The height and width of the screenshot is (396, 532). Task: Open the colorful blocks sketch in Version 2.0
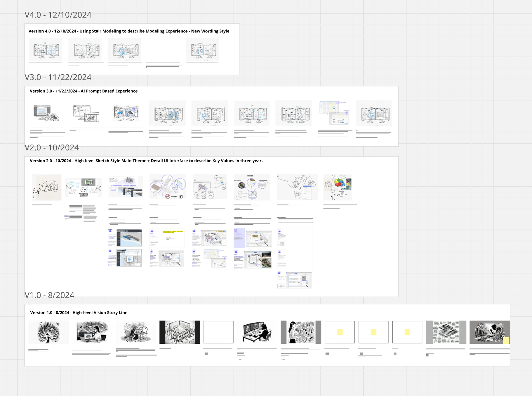click(338, 187)
